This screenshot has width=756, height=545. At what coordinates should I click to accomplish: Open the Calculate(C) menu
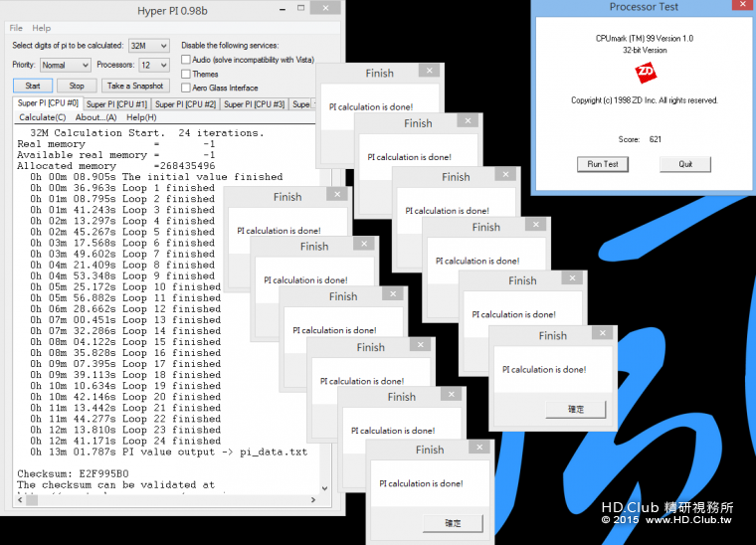click(43, 117)
